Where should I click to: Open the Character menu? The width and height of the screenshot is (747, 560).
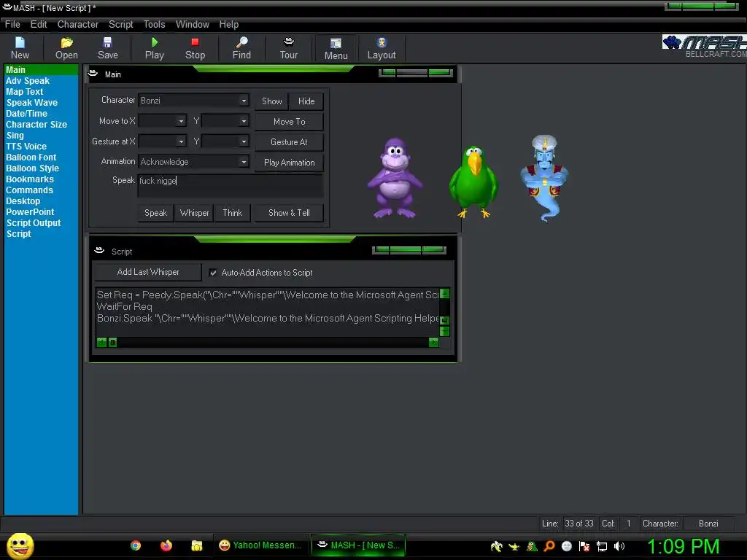(x=77, y=24)
